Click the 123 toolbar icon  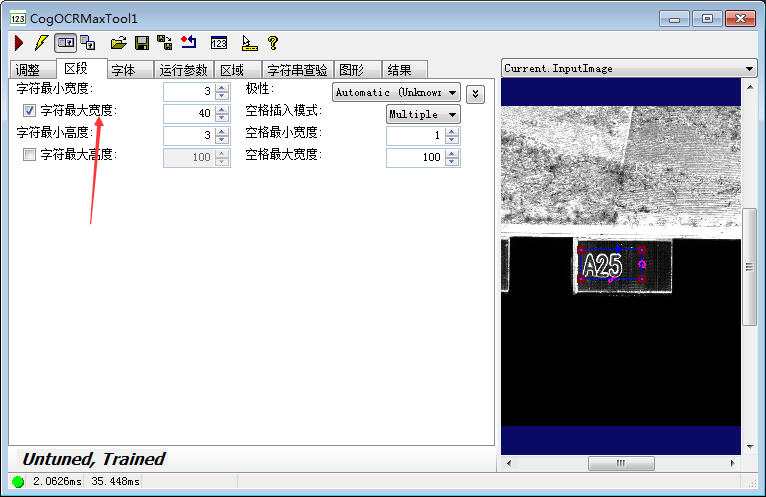tap(219, 43)
